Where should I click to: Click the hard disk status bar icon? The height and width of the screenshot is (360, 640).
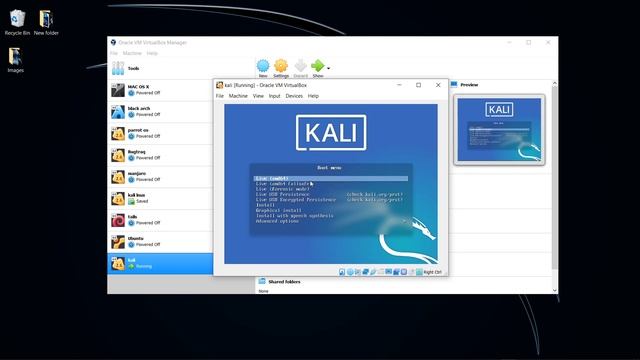point(342,272)
